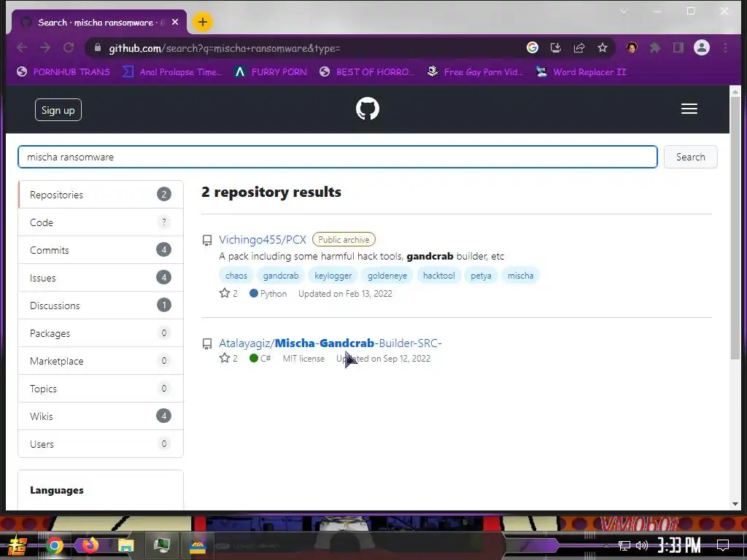
Task: Click the chaos topic tag
Action: tap(236, 275)
